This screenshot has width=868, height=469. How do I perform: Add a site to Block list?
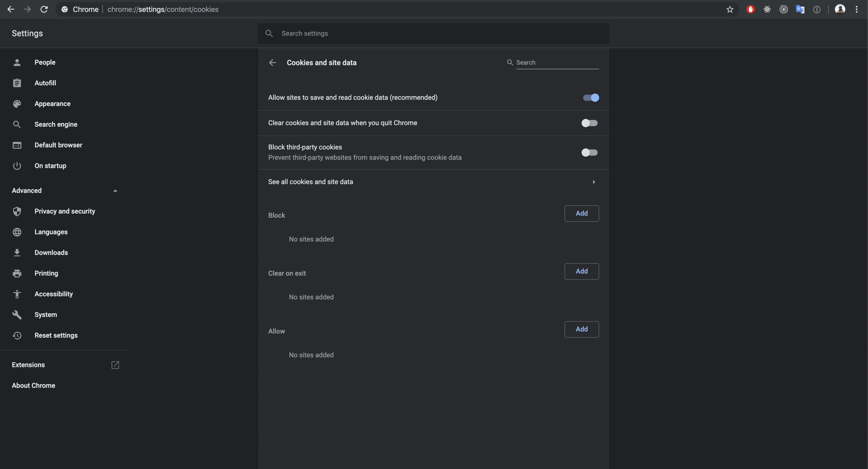coord(581,213)
